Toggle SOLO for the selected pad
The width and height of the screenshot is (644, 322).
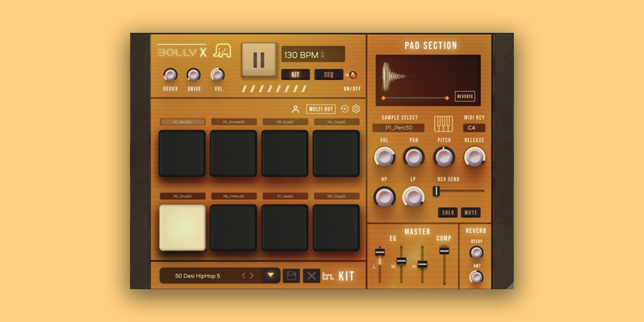(x=448, y=213)
